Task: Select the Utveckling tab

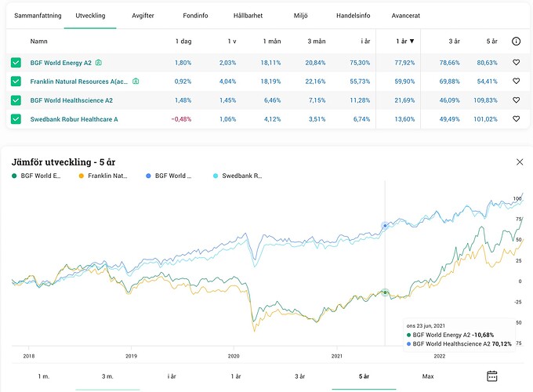Action: tap(90, 16)
